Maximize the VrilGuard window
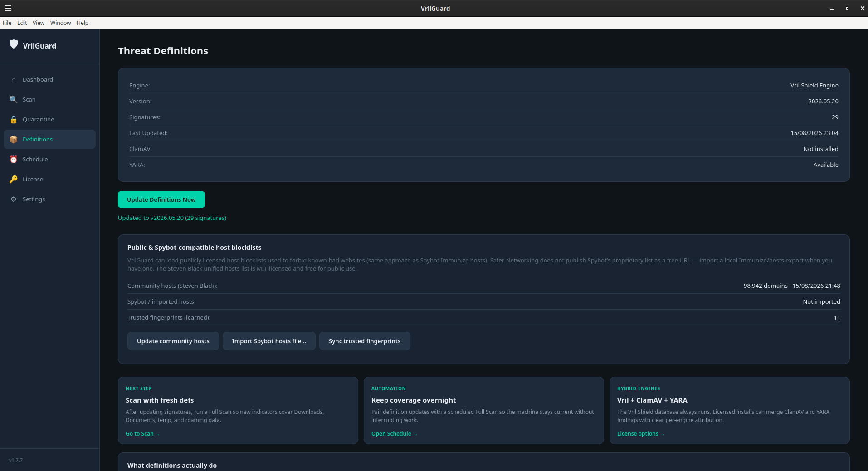Image resolution: width=868 pixels, height=471 pixels. point(847,8)
